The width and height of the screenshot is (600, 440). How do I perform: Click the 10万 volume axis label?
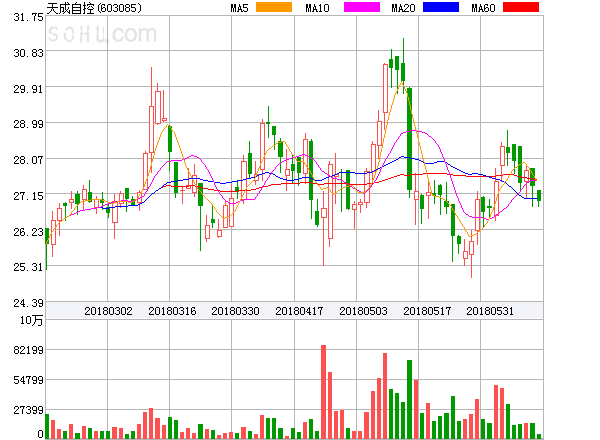point(32,320)
